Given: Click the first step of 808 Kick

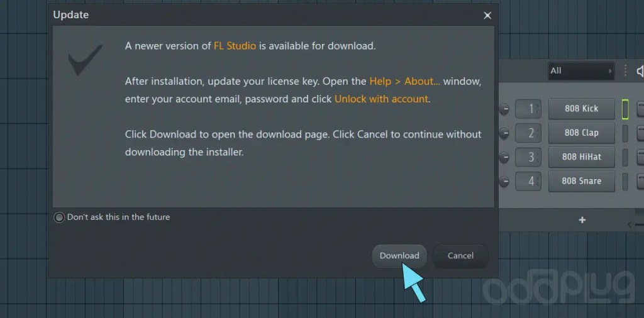Looking at the screenshot, I should 640,109.
